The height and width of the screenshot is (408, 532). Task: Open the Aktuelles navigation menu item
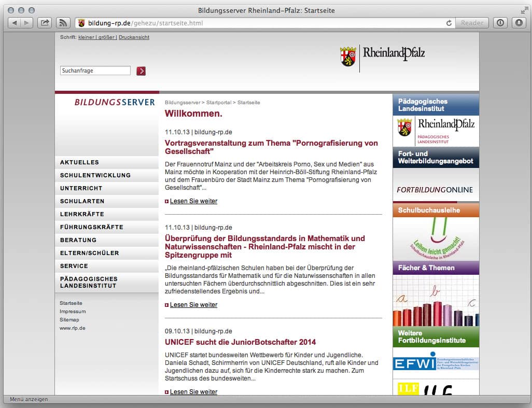[x=79, y=162]
